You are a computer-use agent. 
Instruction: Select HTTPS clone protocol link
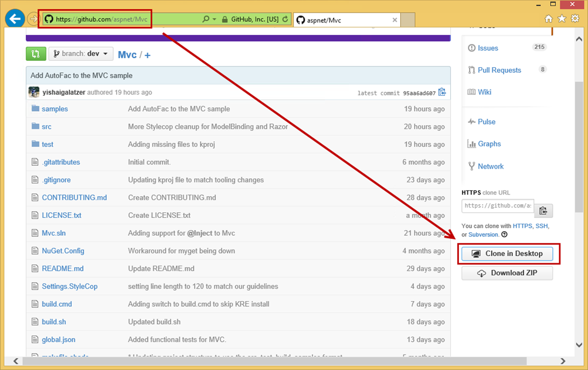coord(523,226)
